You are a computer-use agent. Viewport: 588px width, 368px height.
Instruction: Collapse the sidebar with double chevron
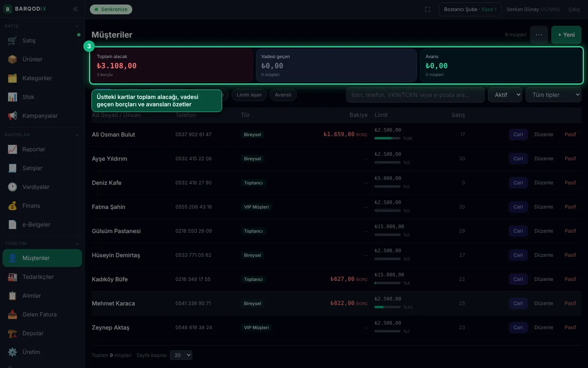coord(76,9)
